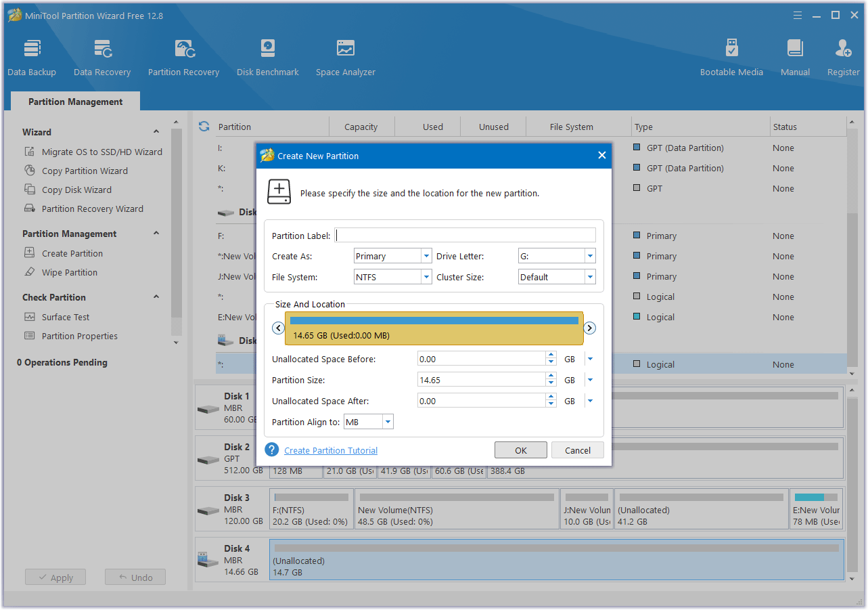
Task: Open the File System dropdown
Action: [x=426, y=277]
